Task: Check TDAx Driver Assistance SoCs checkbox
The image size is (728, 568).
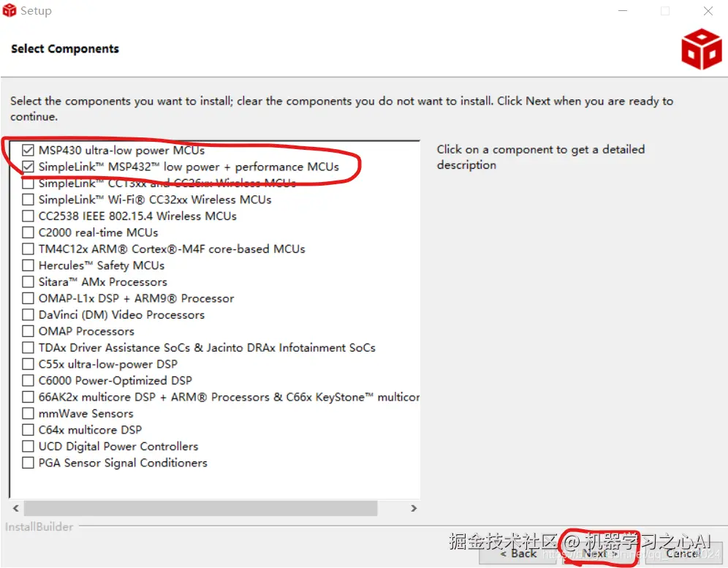Action: tap(28, 347)
